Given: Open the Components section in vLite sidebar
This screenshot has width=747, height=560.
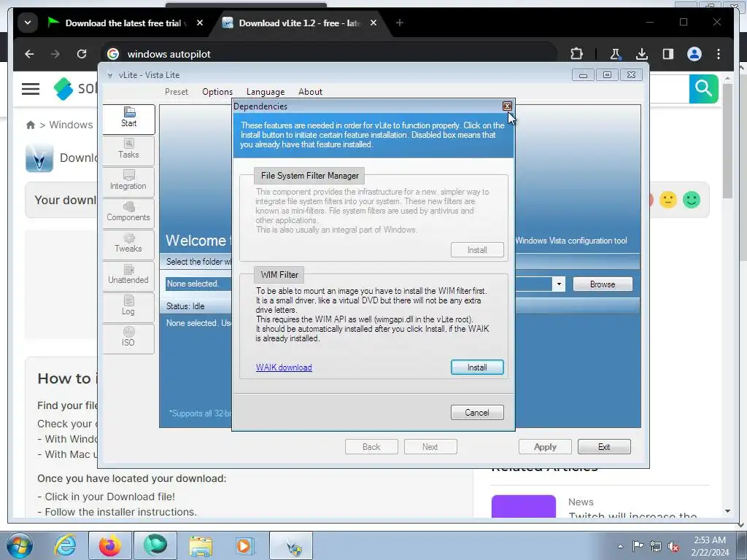Looking at the screenshot, I should (128, 213).
